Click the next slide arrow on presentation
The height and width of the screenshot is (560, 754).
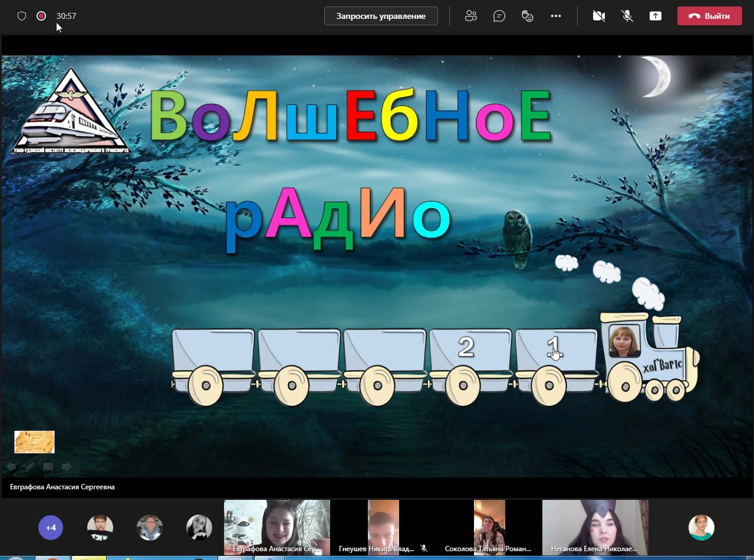point(66,467)
